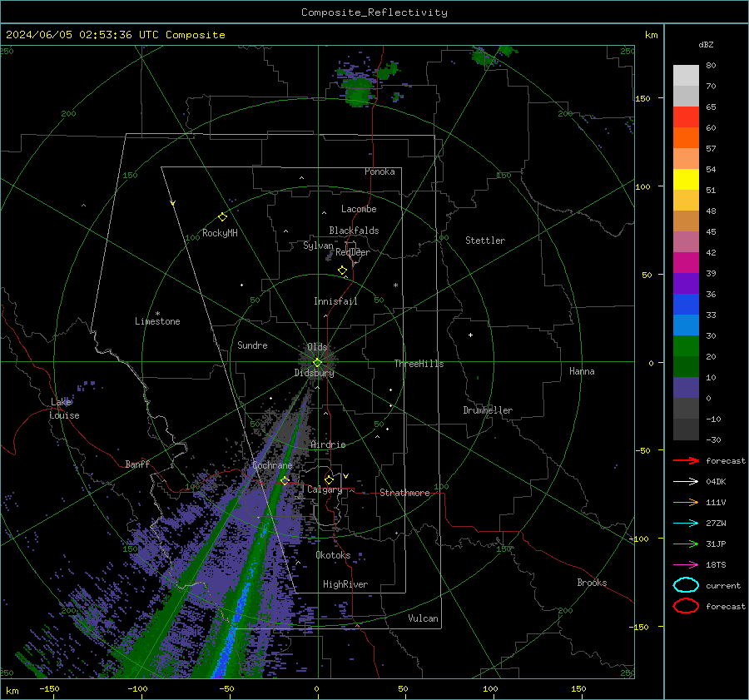Viewport: 749px width, 700px height.
Task: Click the dBZ legend heading
Action: click(x=706, y=45)
